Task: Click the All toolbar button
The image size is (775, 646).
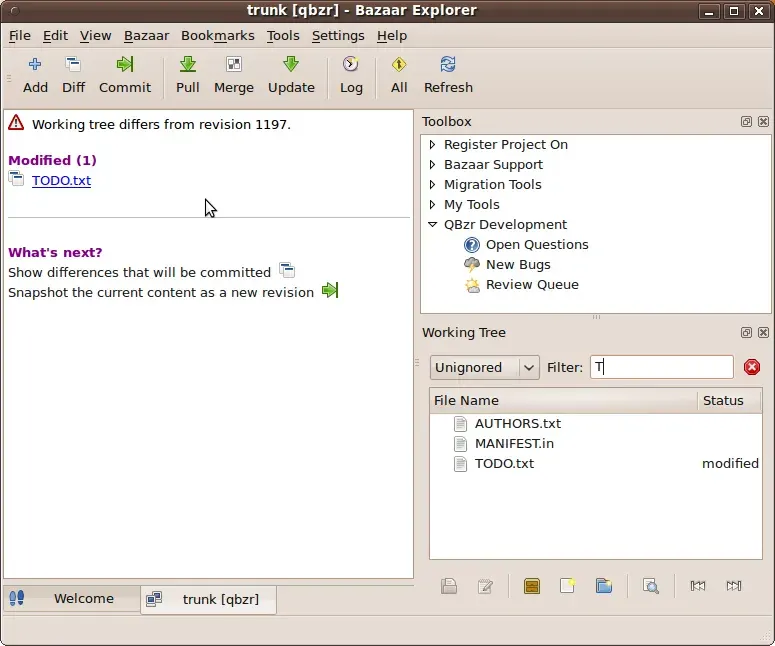Action: [x=399, y=75]
